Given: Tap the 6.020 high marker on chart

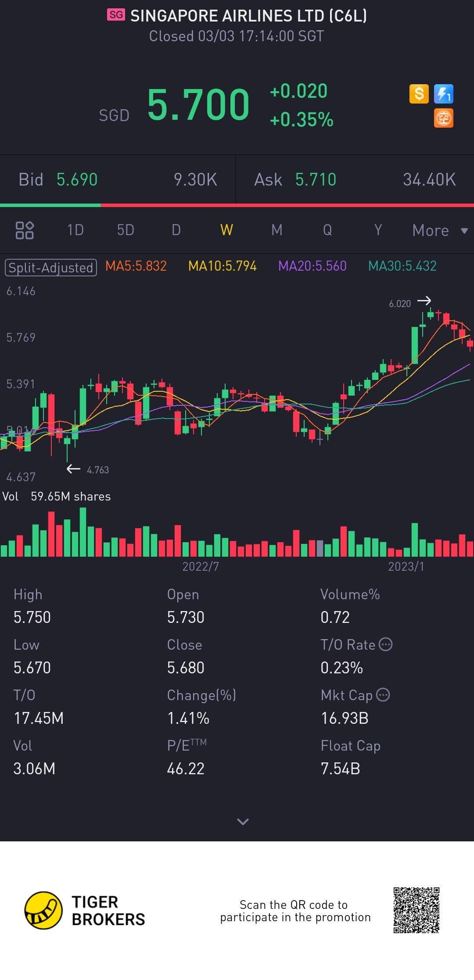Looking at the screenshot, I should 410,303.
